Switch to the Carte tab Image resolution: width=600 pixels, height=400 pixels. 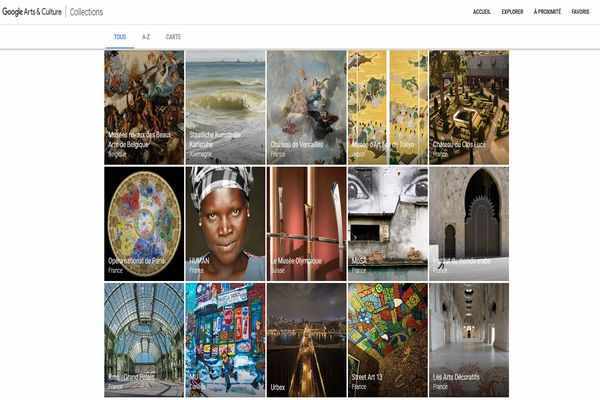coord(173,37)
